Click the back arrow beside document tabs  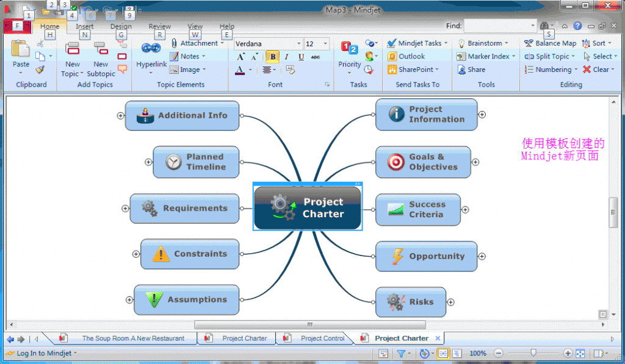[x=10, y=340]
